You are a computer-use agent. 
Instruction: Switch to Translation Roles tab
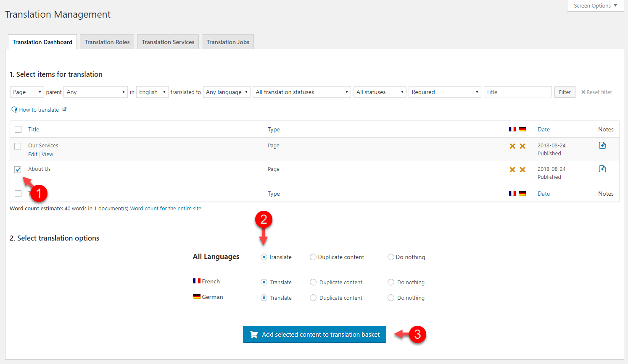click(x=107, y=42)
